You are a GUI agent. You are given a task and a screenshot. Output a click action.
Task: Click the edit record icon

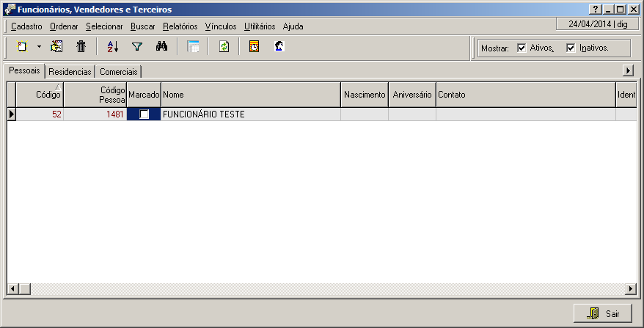pos(56,46)
